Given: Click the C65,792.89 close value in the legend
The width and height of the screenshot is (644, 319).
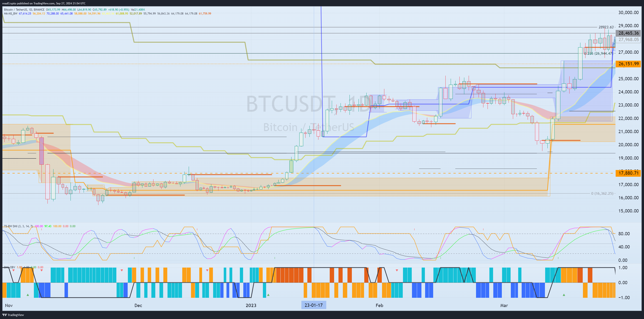Looking at the screenshot, I should point(100,10).
